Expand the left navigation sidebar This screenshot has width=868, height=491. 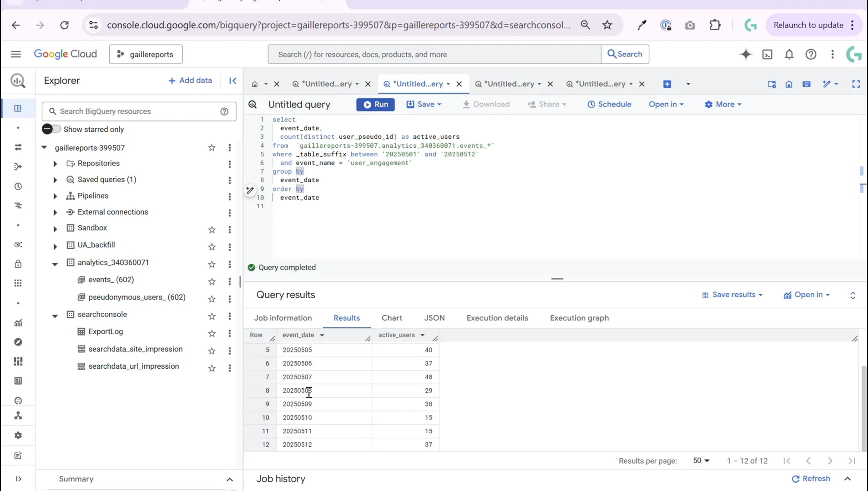tap(18, 479)
